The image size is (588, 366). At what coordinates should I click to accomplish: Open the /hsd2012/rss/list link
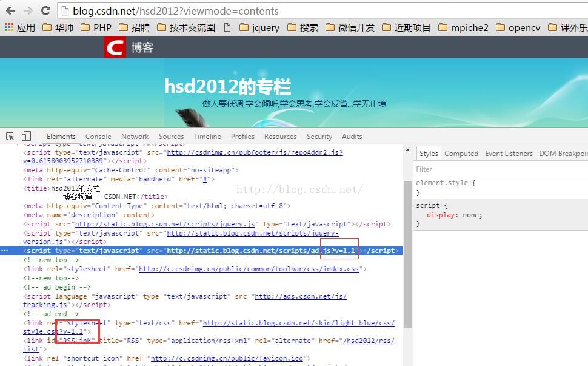coord(368,341)
